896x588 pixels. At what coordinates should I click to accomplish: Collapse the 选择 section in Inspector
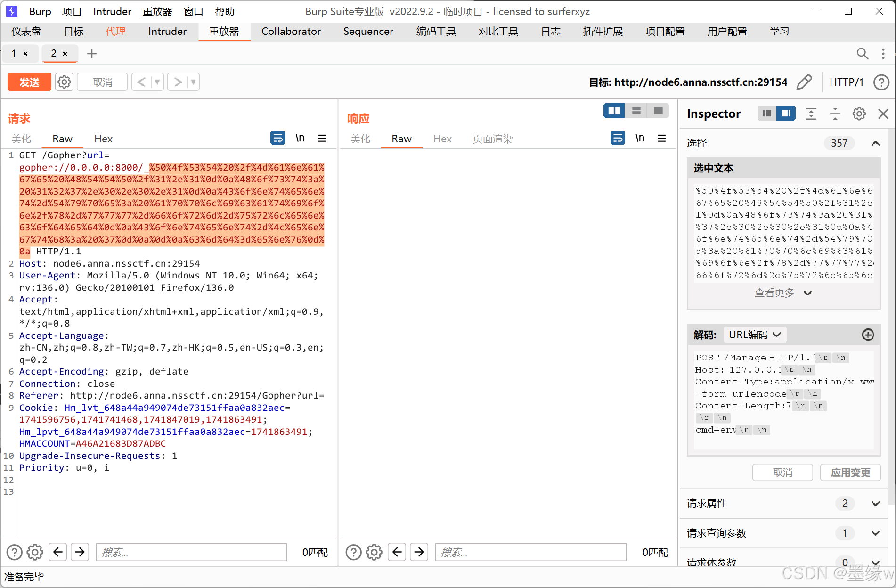pos(875,143)
